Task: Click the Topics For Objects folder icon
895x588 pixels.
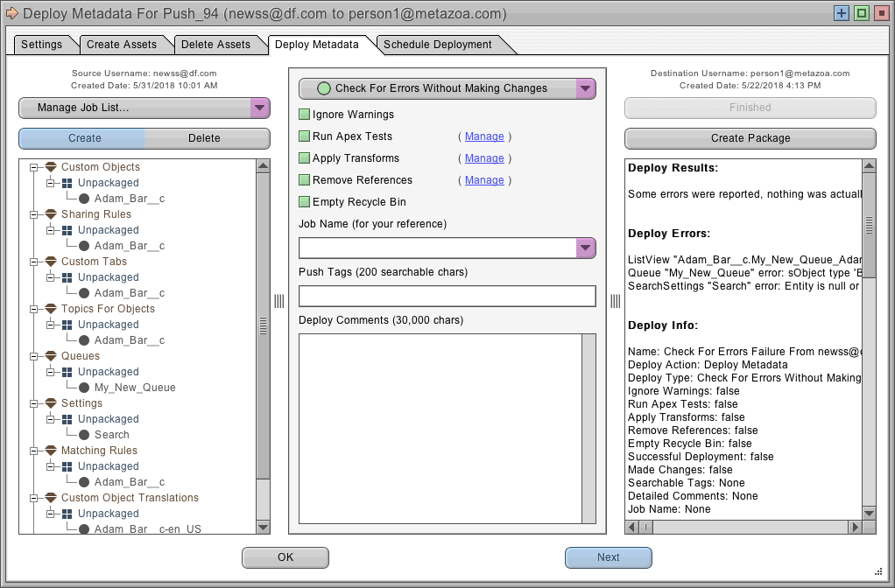Action: tap(51, 309)
